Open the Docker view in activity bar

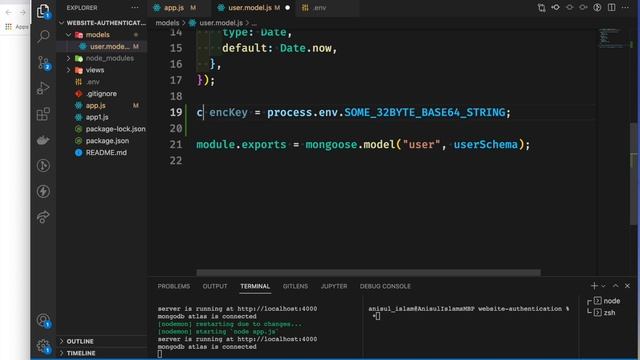pyautogui.click(x=43, y=140)
